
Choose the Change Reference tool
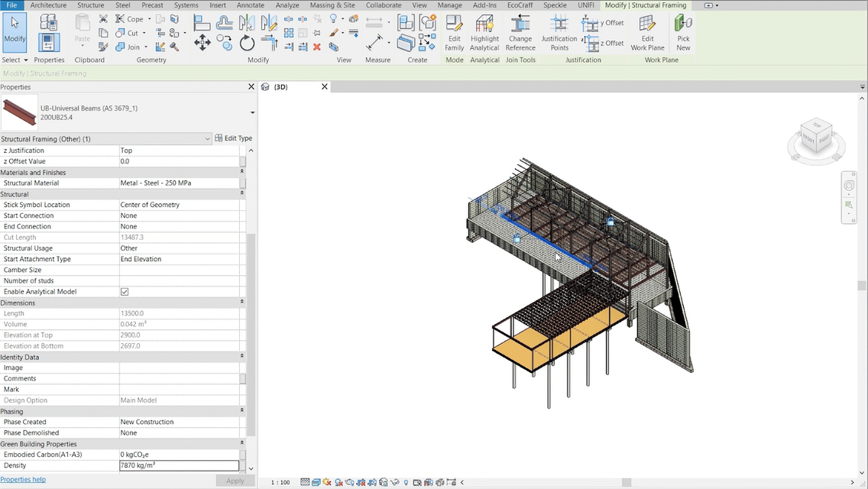point(520,33)
